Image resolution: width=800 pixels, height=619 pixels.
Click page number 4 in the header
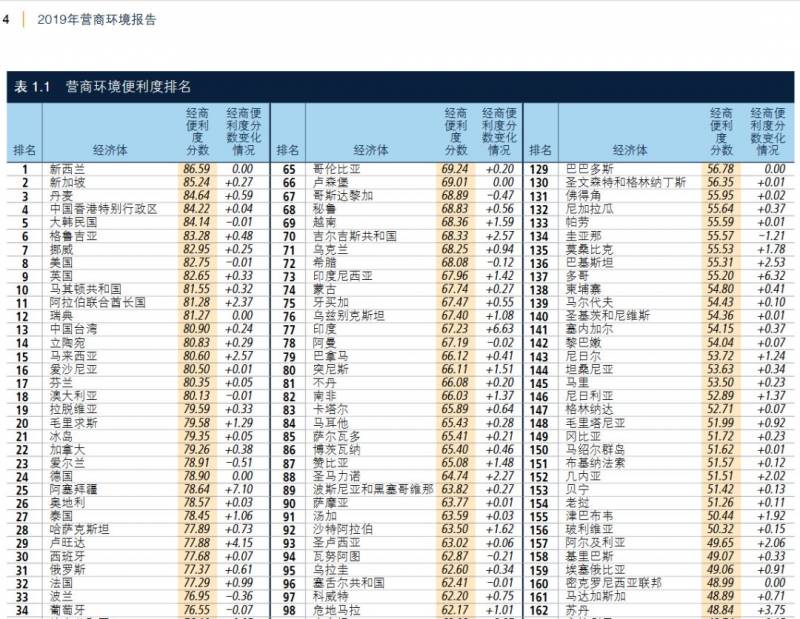point(6,19)
